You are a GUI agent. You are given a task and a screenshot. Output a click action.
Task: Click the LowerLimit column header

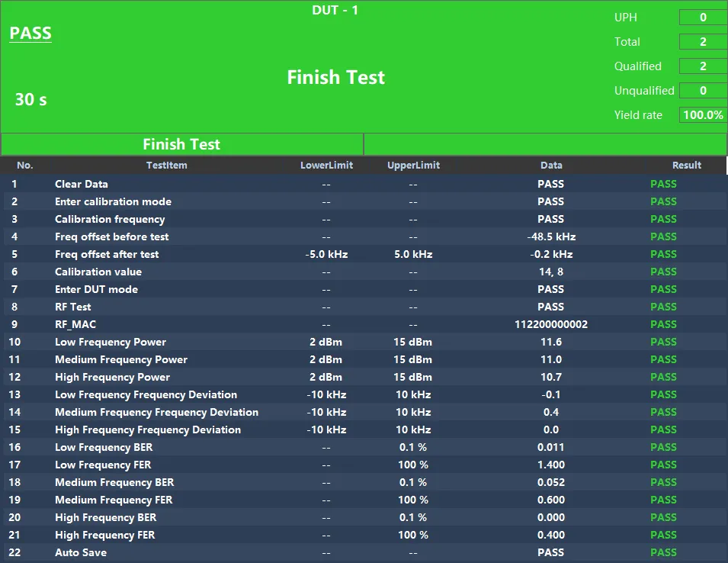326,166
